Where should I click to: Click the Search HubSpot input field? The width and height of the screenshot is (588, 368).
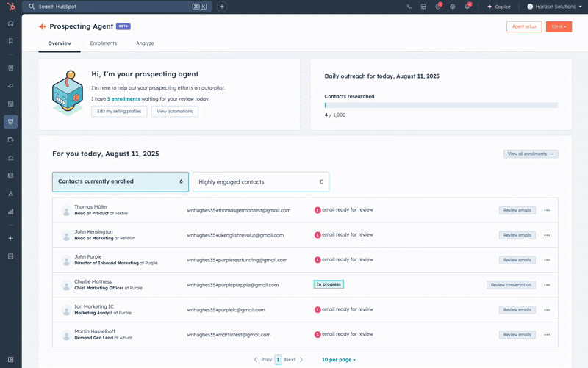110,7
